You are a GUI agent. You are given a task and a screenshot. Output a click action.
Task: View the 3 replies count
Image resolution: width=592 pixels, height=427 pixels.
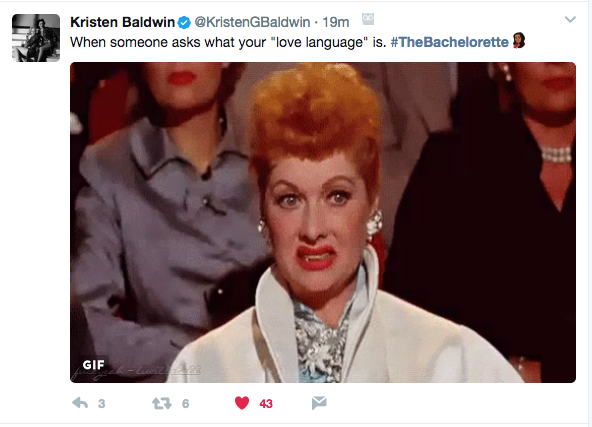(x=102, y=404)
